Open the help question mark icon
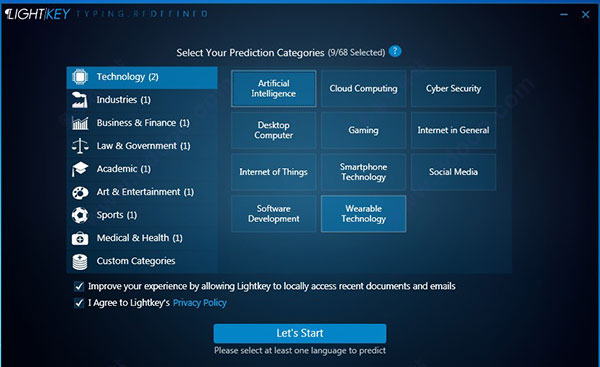This screenshot has height=367, width=600. [395, 51]
